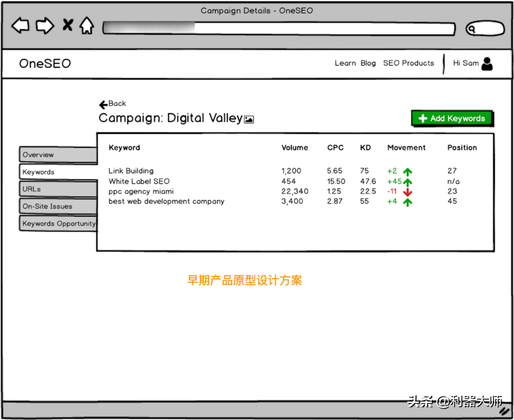The image size is (514, 420).
Task: Open the Keywords Opportunity tab
Action: point(58,223)
